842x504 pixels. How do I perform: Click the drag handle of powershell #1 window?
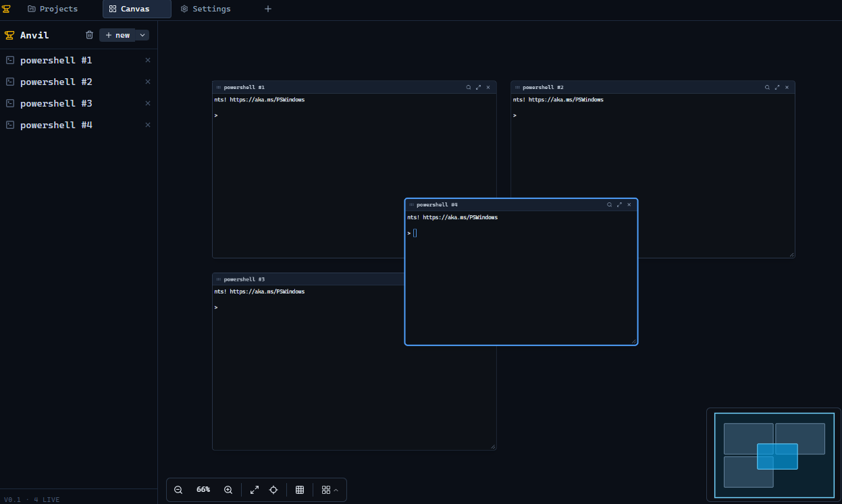coord(219,88)
